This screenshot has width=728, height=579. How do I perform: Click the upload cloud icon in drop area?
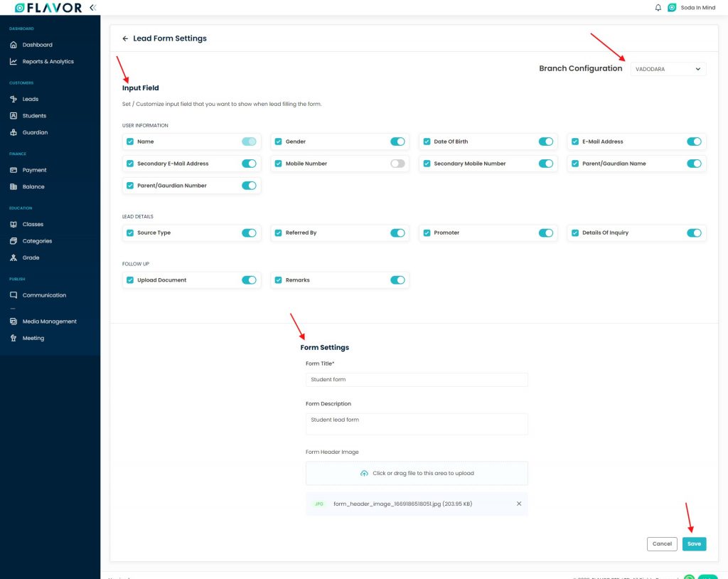coord(365,473)
